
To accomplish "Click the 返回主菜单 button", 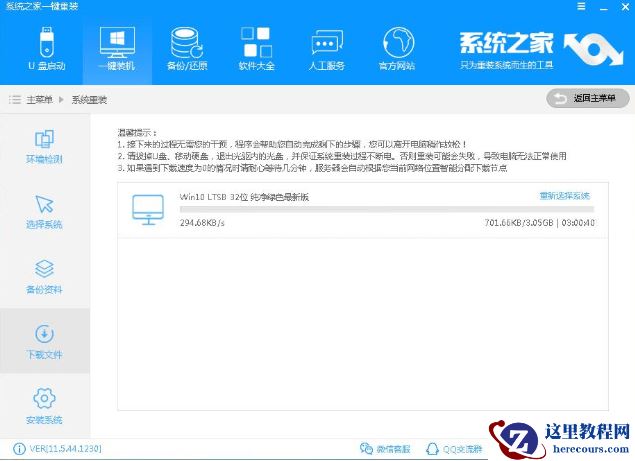I will [x=588, y=98].
